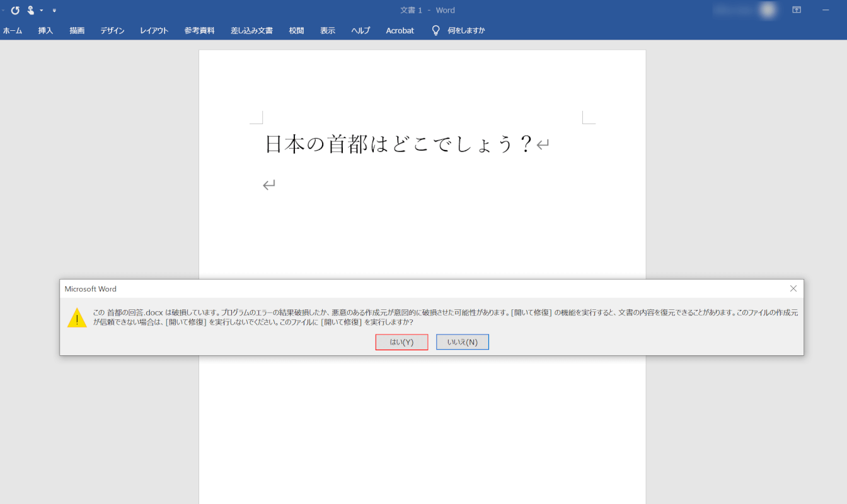Open the 差し込み文書 ribbon tab

pos(251,30)
